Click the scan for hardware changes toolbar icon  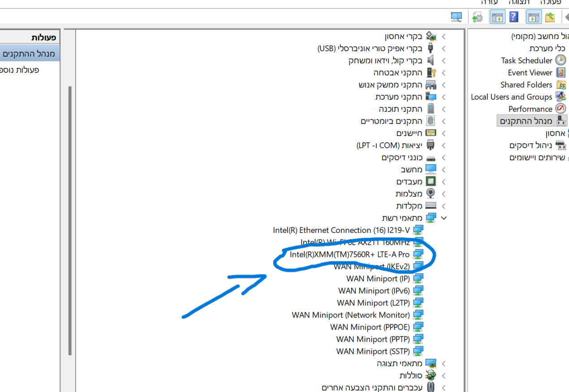click(456, 17)
